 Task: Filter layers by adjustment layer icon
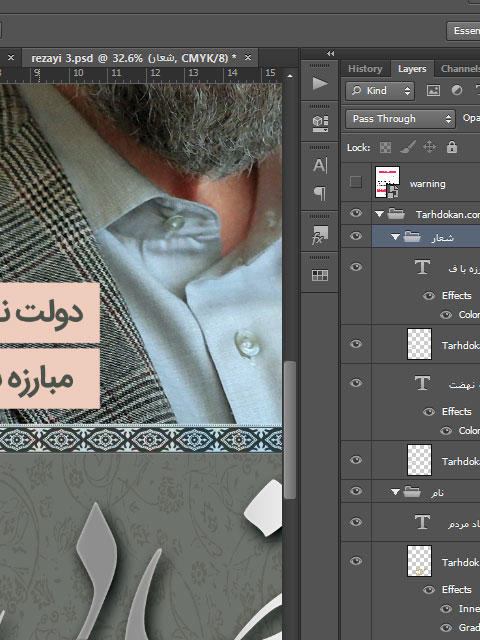(457, 90)
